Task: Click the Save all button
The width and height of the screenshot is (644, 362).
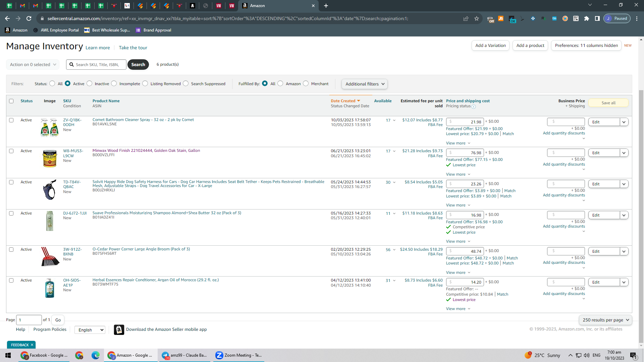Action: tap(608, 103)
